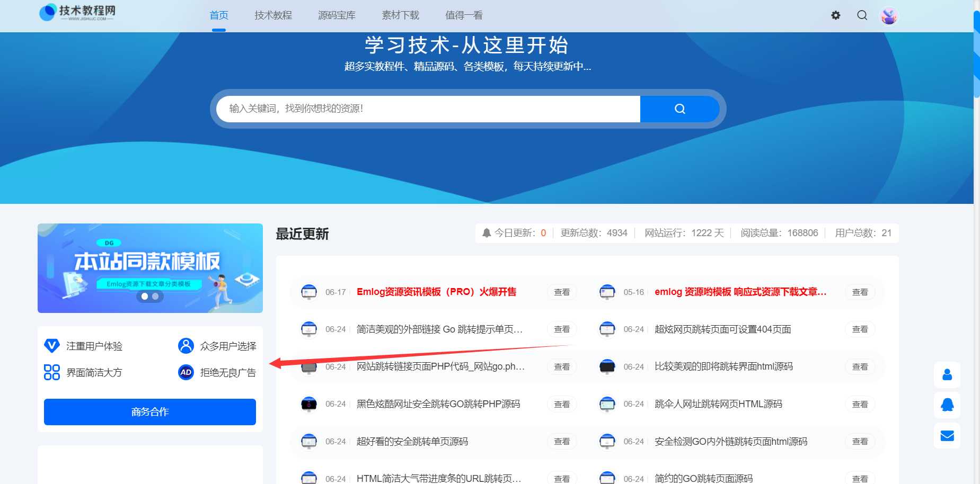Click the floating user profile icon on right
Image resolution: width=980 pixels, height=484 pixels.
[x=947, y=374]
